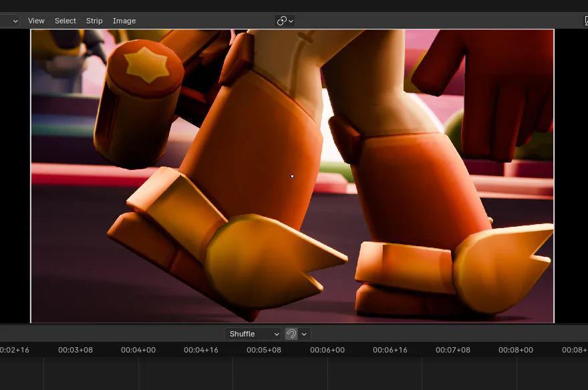The image size is (588, 390).
Task: Click the 00:05+08 timeline label
Action: [264, 350]
